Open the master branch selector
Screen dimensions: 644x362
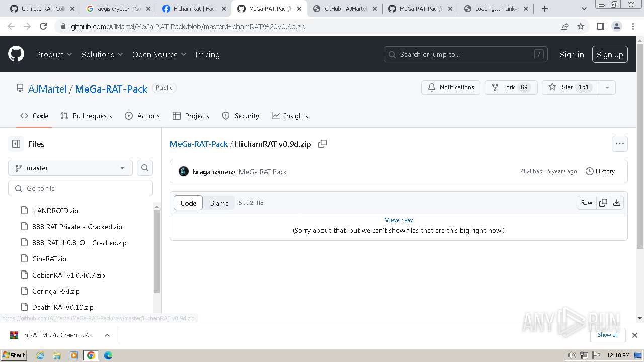[x=70, y=168]
